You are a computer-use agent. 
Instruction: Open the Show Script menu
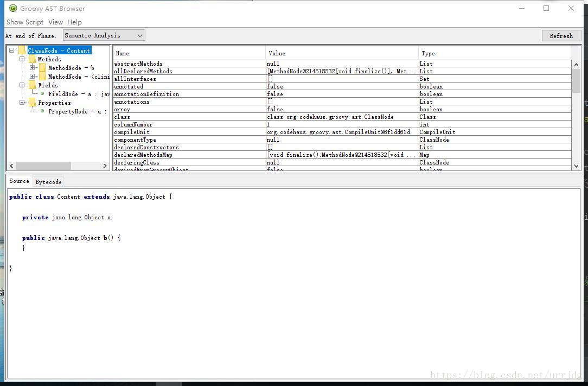25,22
